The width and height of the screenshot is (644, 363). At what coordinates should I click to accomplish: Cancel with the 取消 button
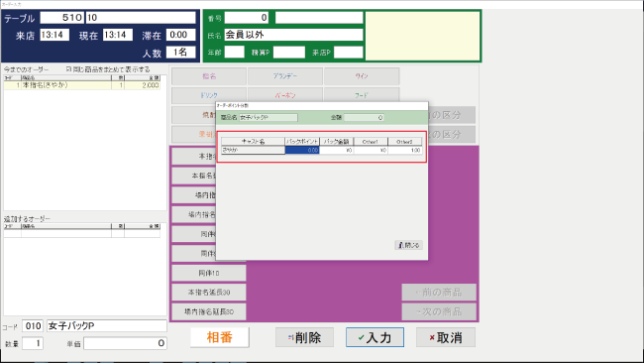click(x=446, y=337)
